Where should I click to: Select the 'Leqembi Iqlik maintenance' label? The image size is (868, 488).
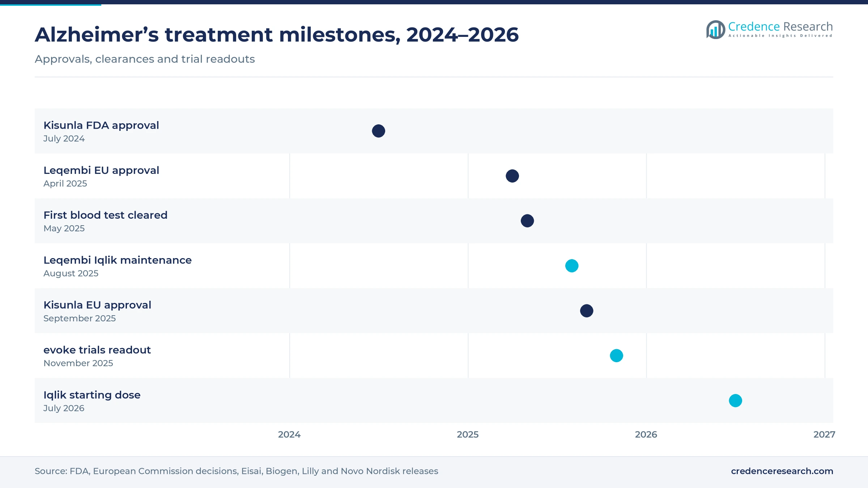tap(118, 260)
